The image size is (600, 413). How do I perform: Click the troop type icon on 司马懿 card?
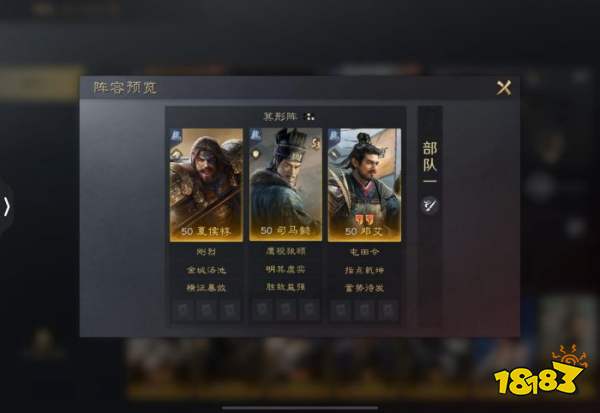pyautogui.click(x=256, y=135)
